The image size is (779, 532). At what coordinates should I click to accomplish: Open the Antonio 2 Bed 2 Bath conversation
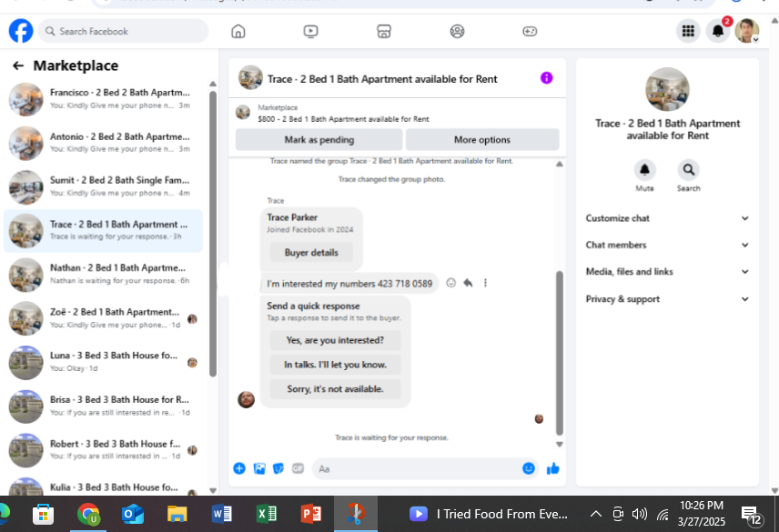(x=103, y=143)
